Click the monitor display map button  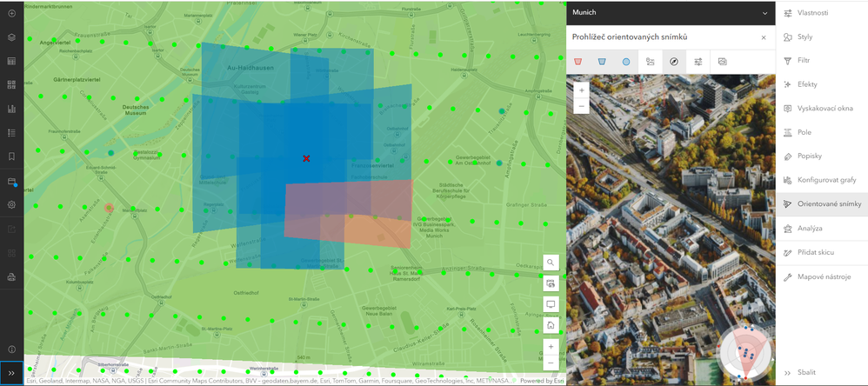point(551,304)
